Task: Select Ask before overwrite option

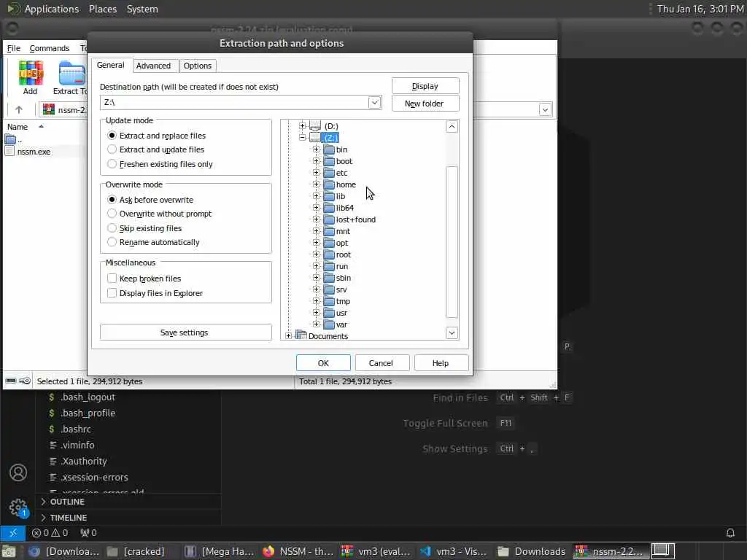Action: [112, 200]
